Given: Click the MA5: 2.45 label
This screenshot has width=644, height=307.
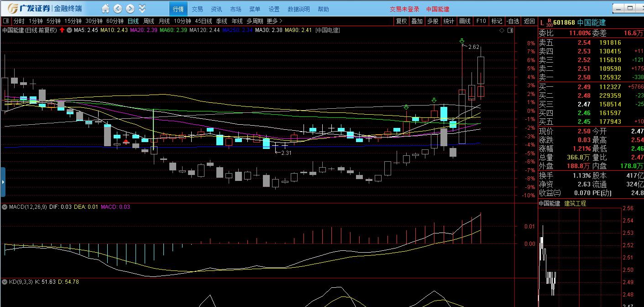Looking at the screenshot, I should point(86,31).
